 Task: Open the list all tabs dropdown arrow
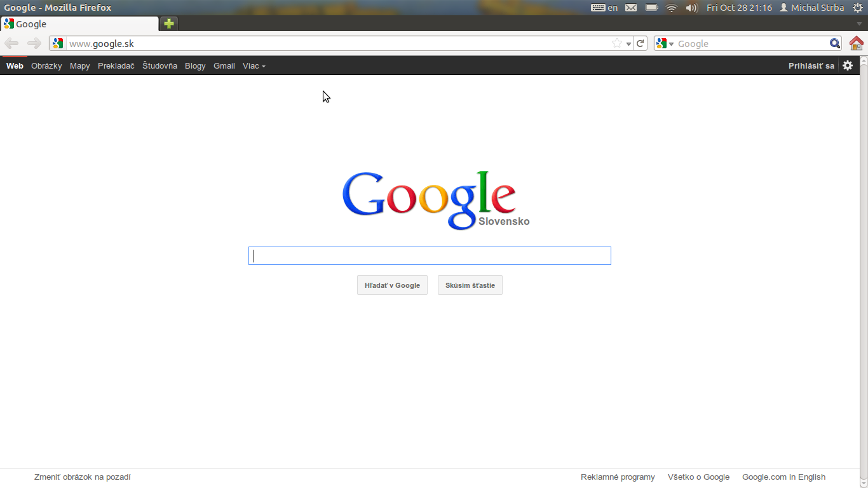click(859, 24)
